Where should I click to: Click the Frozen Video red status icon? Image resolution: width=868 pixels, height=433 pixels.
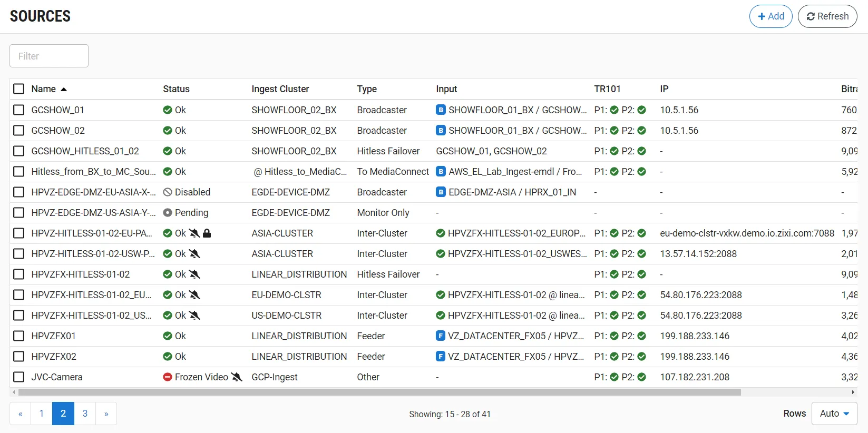click(x=168, y=377)
